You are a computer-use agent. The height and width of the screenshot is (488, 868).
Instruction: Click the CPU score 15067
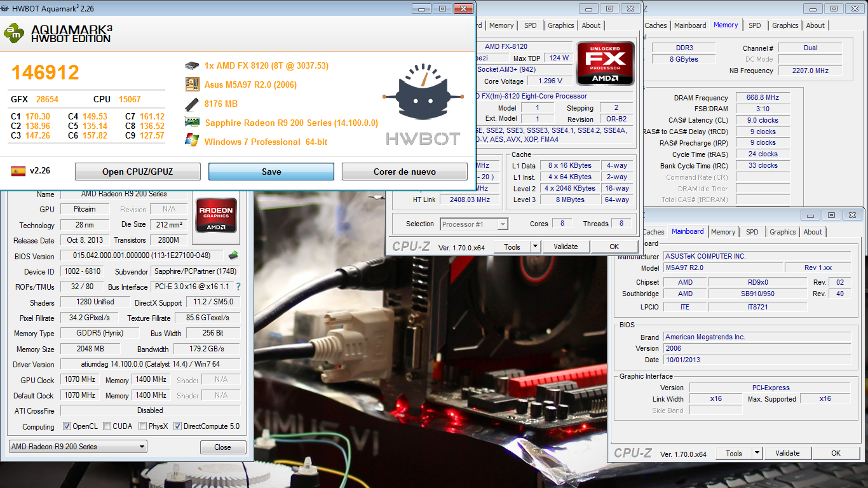pos(130,99)
